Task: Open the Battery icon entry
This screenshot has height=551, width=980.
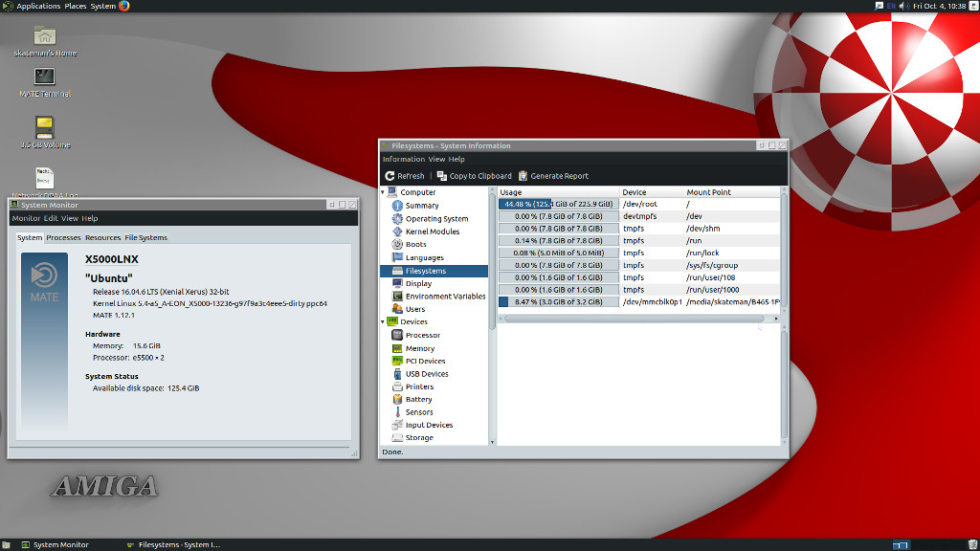Action: click(397, 399)
